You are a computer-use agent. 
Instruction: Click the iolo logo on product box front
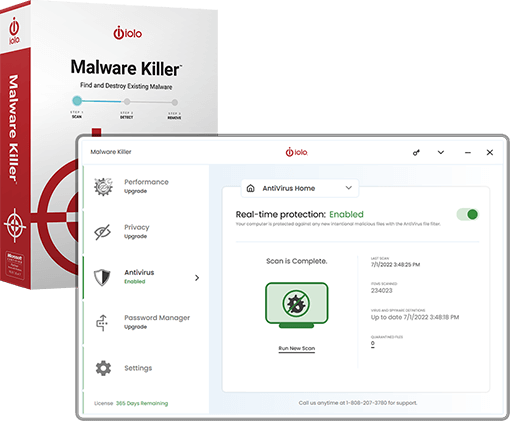(x=128, y=33)
